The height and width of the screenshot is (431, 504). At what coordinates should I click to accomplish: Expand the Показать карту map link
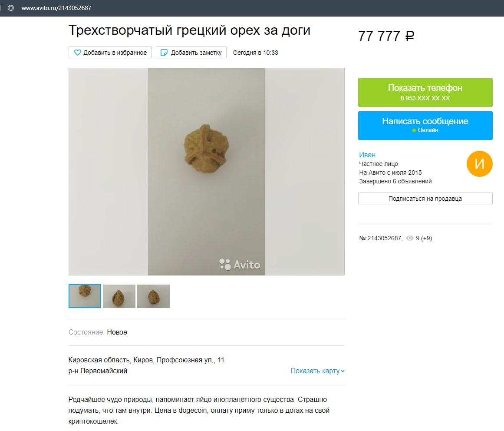click(x=318, y=371)
